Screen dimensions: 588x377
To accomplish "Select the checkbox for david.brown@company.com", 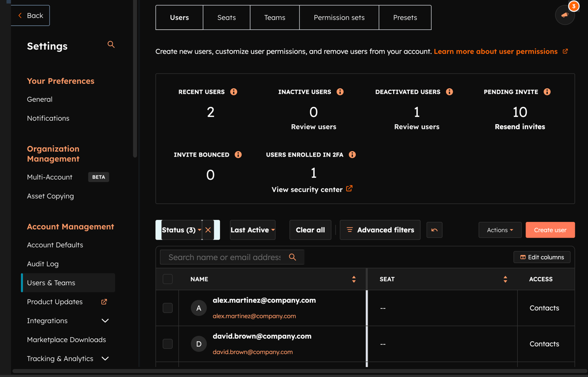I will 167,344.
